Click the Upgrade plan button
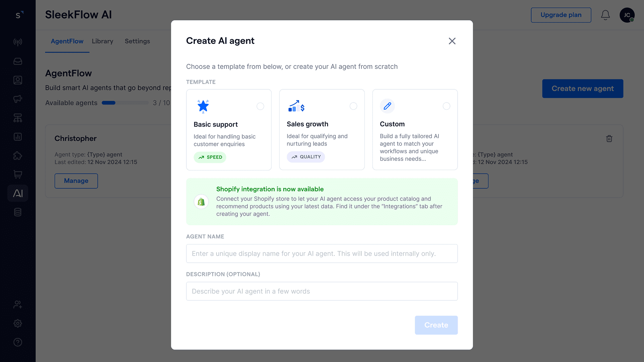 (561, 15)
